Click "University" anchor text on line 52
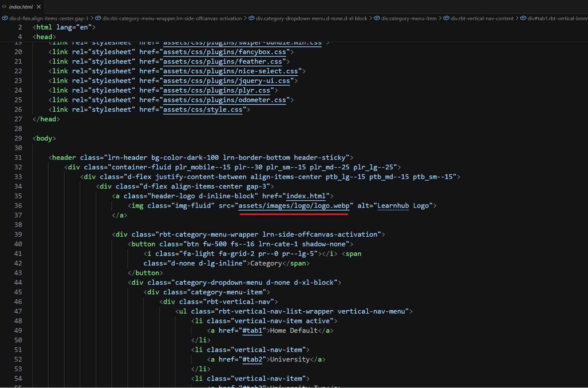 pyautogui.click(x=290, y=360)
